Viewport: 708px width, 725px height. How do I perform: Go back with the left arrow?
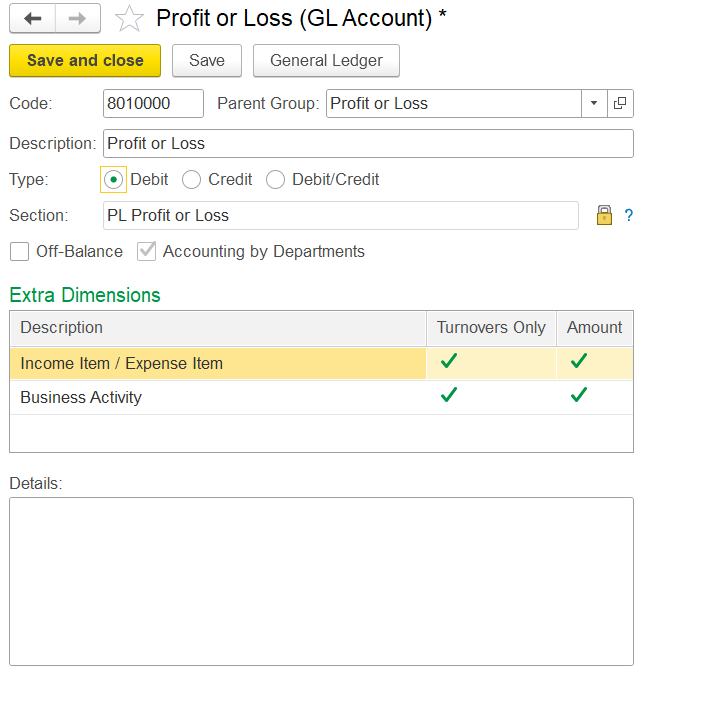(x=32, y=18)
